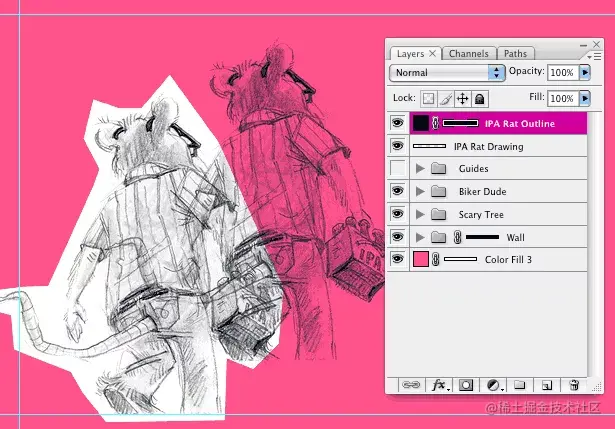Click the Fill 100% input field
The image size is (615, 429).
(x=563, y=98)
